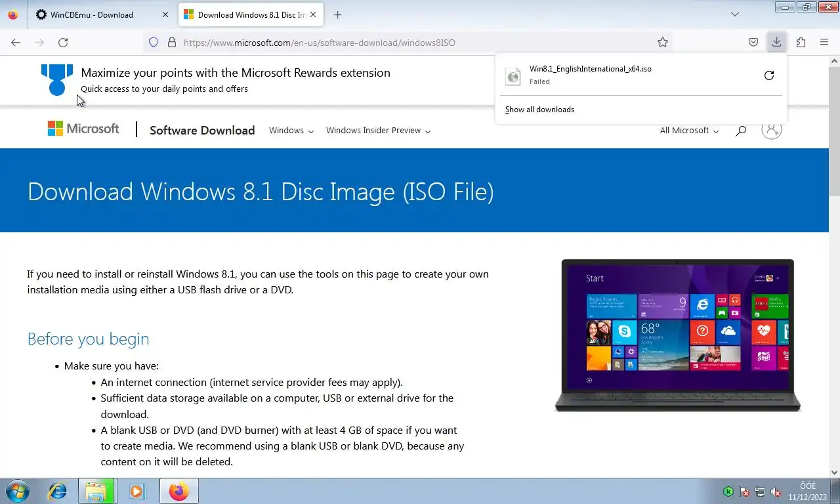
Task: Click the Microsoft Rewards medal icon
Action: tap(57, 79)
